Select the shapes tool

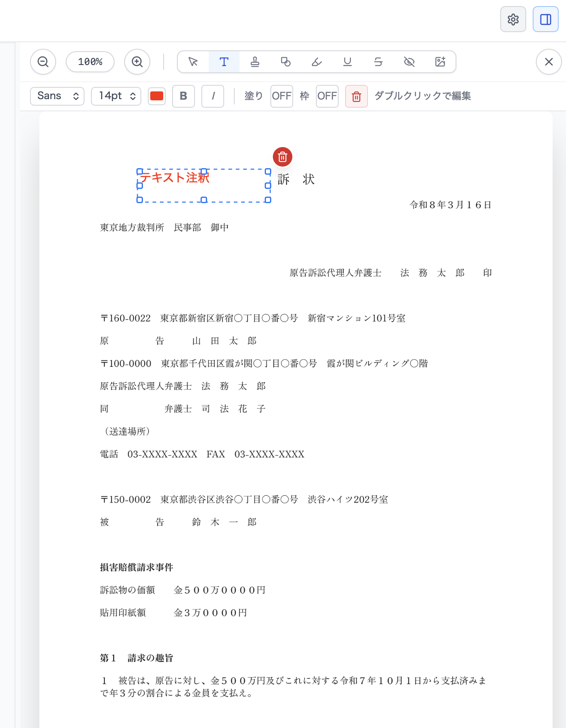pos(286,62)
